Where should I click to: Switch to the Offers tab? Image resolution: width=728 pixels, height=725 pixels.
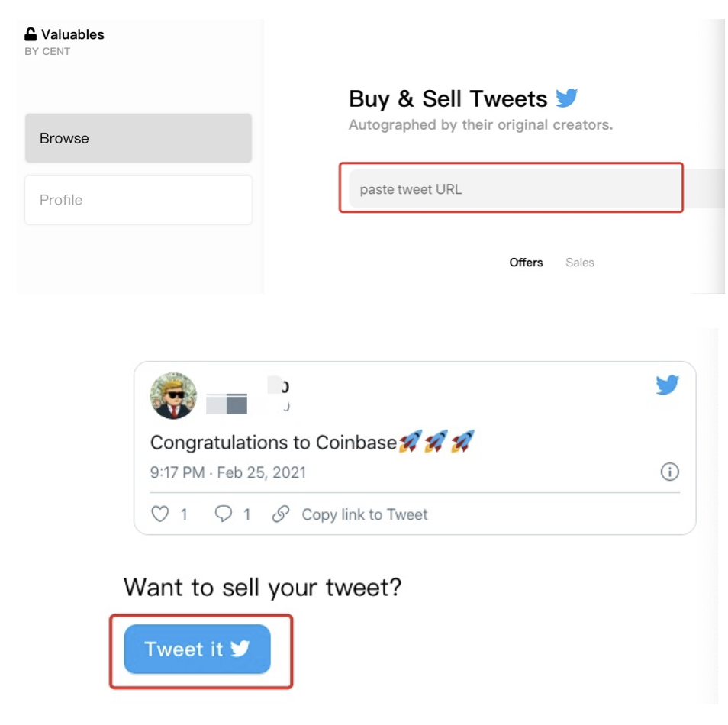pos(526,263)
